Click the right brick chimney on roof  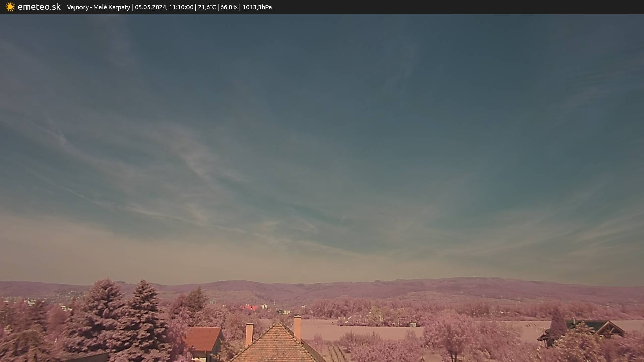coord(297,327)
